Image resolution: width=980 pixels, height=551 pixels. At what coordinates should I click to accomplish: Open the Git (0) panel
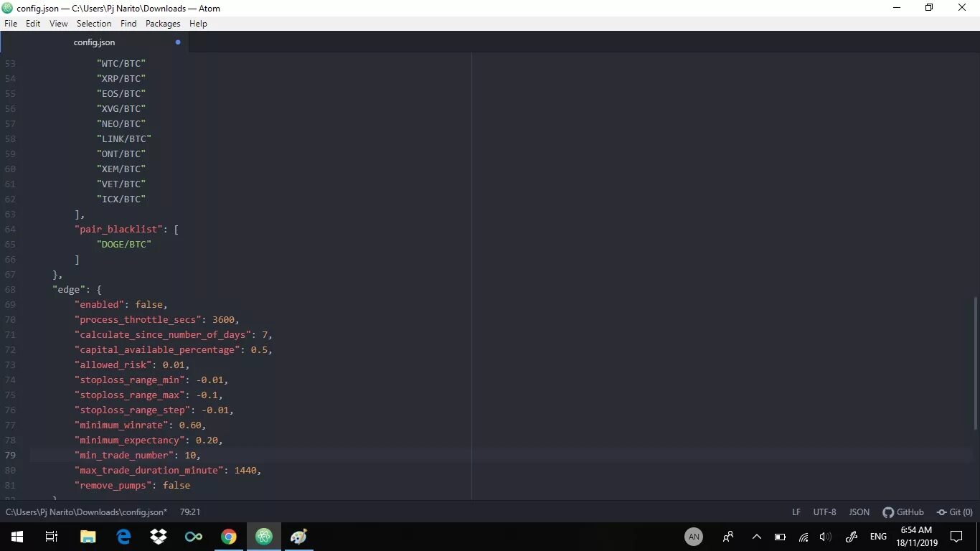coord(954,512)
